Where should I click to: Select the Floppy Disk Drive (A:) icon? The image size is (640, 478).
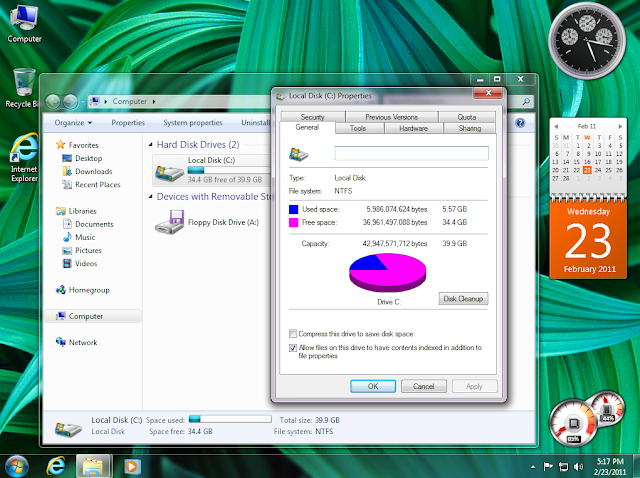tap(170, 222)
